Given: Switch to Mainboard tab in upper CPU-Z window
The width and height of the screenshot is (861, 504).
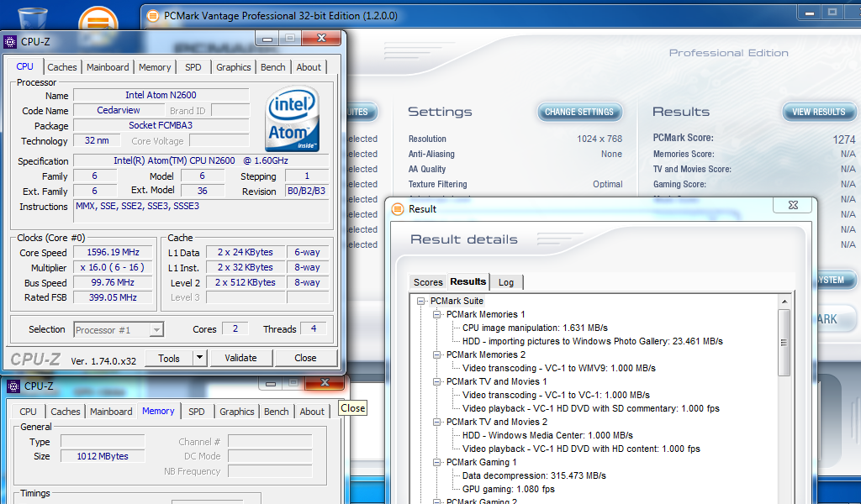Looking at the screenshot, I should coord(108,67).
